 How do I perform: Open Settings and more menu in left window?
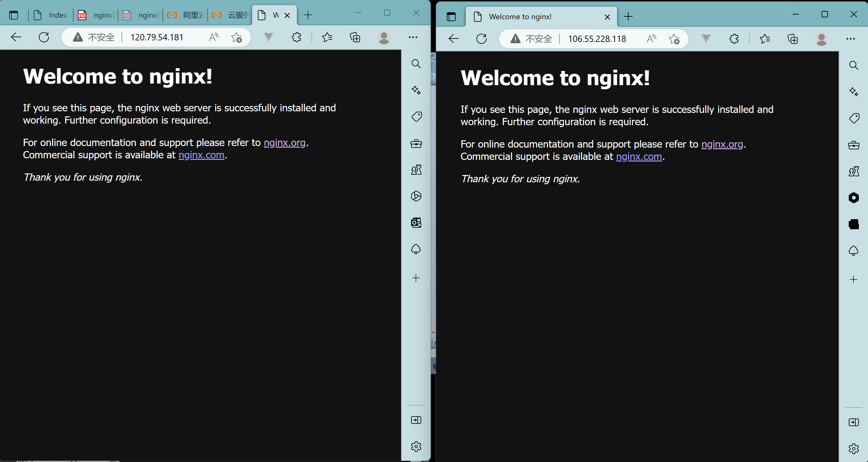pyautogui.click(x=413, y=37)
